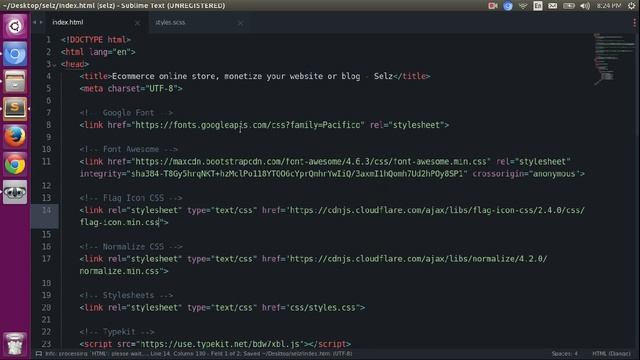Switch to the index.html tab

tap(68, 22)
